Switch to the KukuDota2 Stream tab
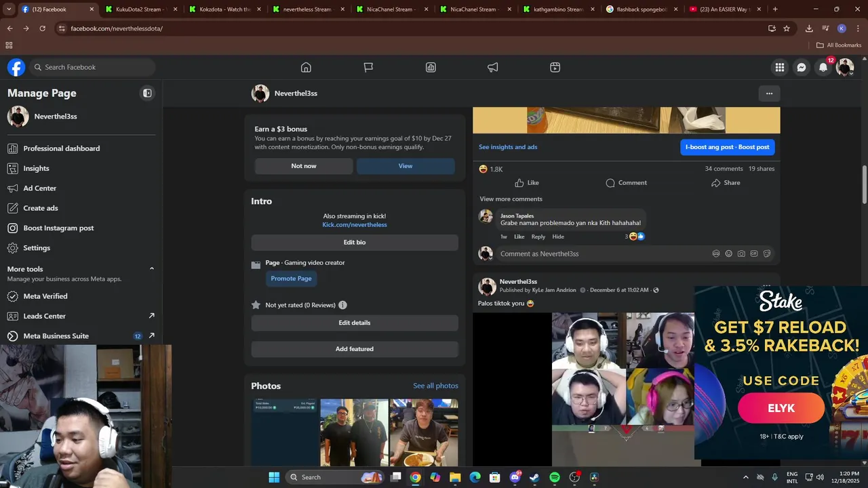868x488 pixels. (141, 9)
